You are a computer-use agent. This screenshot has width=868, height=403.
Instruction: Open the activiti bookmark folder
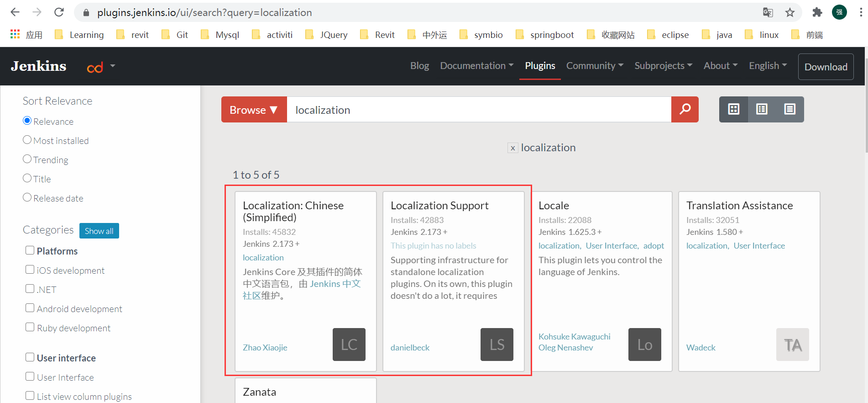pos(272,35)
